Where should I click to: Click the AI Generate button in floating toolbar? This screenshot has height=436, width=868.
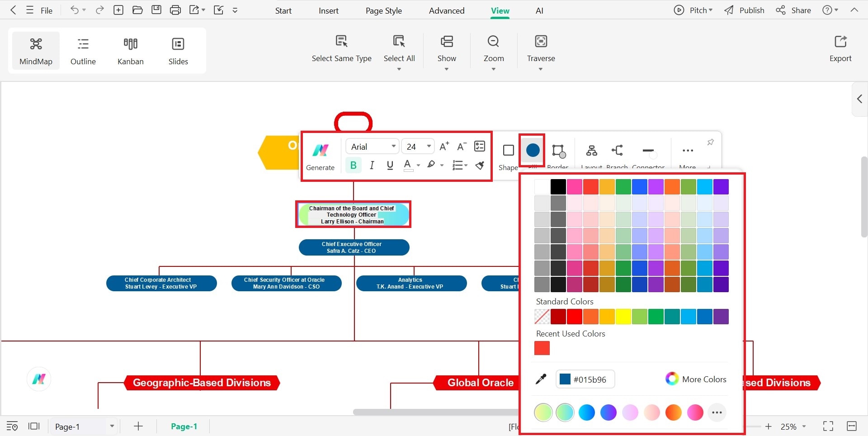click(x=320, y=156)
